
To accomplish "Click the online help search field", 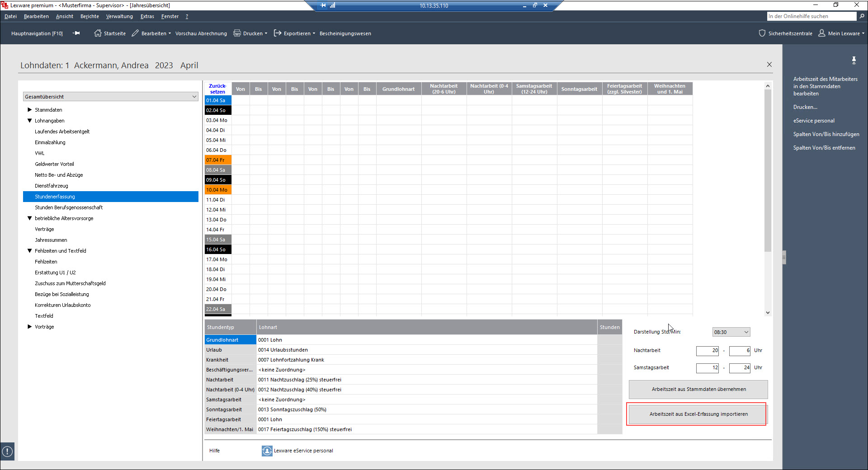I will pos(811,16).
